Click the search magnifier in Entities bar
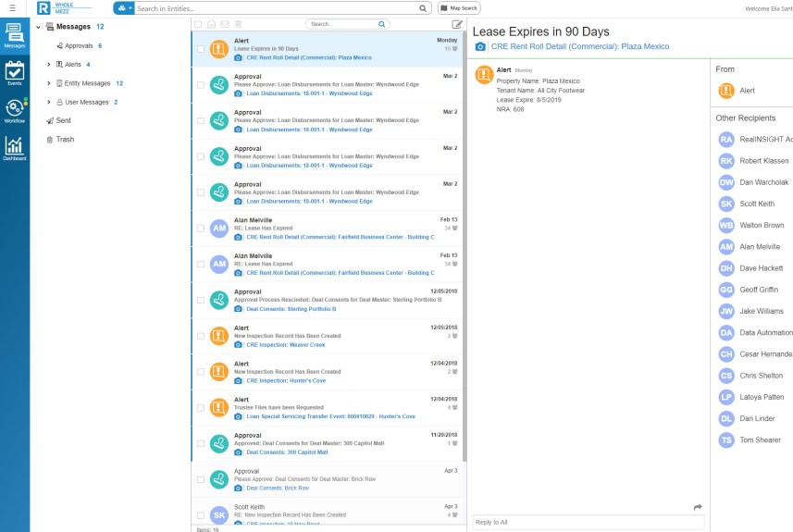The height and width of the screenshot is (532, 793). [x=422, y=8]
